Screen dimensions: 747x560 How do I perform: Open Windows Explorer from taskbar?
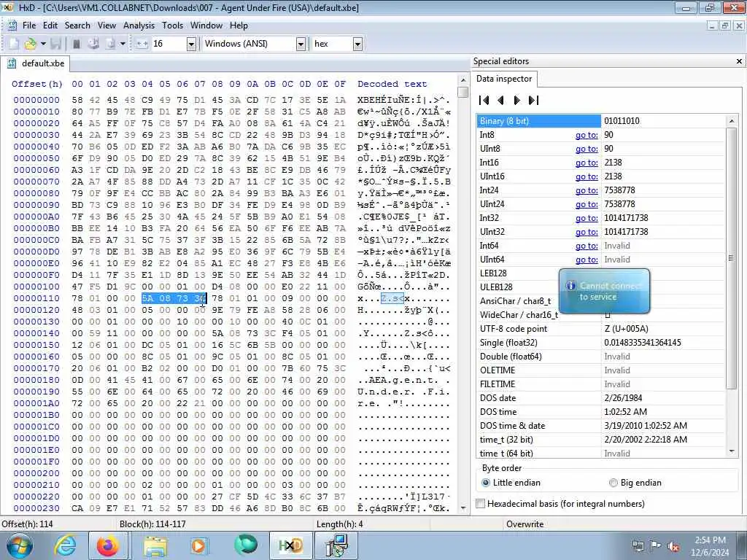coord(155,545)
